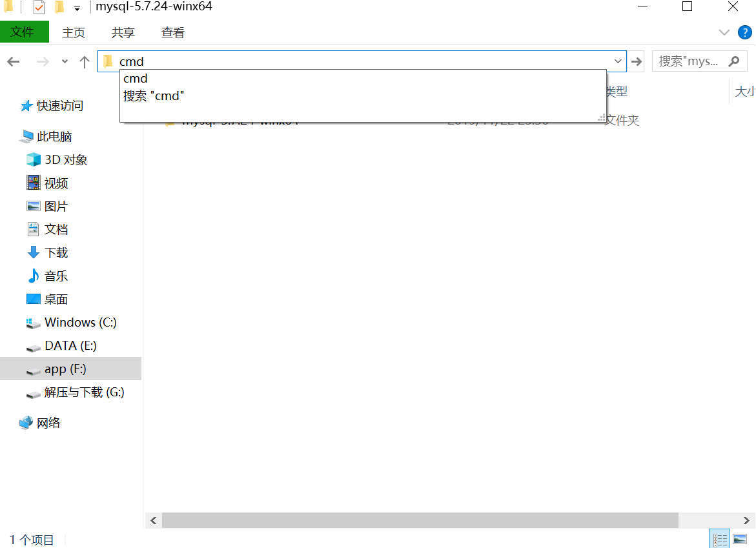This screenshot has width=756, height=548.
Task: Click the 下载 blue arrow icon
Action: (34, 252)
